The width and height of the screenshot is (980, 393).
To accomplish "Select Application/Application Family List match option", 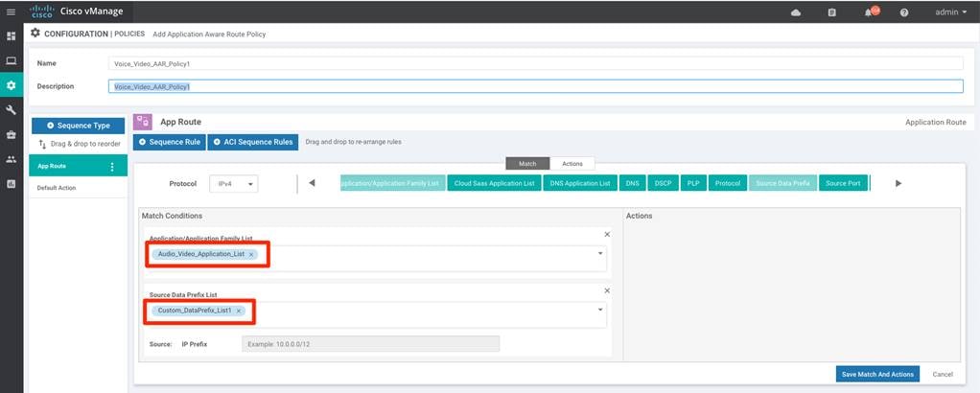I will 393,184.
